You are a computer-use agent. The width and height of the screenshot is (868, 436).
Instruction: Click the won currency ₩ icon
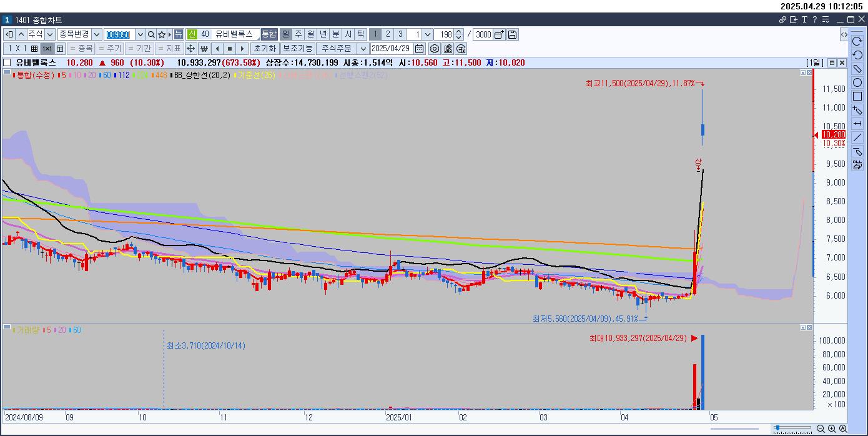point(204,49)
